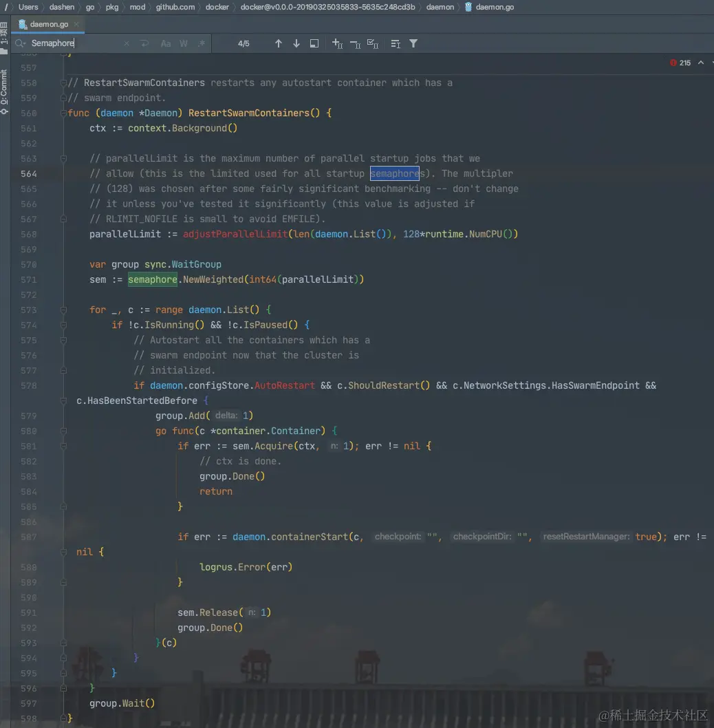Go to next search occurrence
The image size is (714, 728).
tap(296, 43)
